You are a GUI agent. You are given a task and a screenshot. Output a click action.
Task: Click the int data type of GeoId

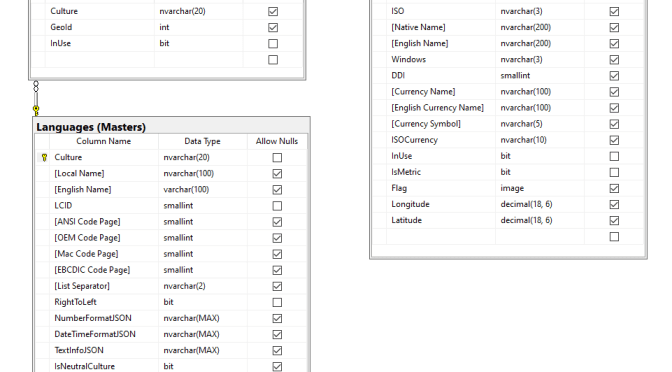(x=199, y=27)
